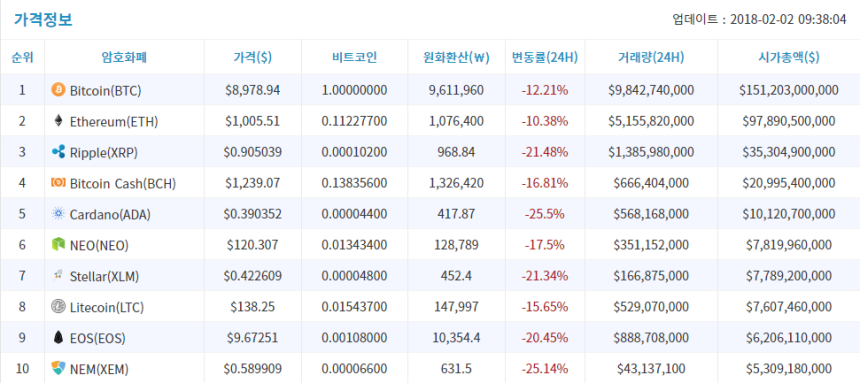
Task: Click Stellar market cap $7,789,200,000
Action: (x=789, y=275)
